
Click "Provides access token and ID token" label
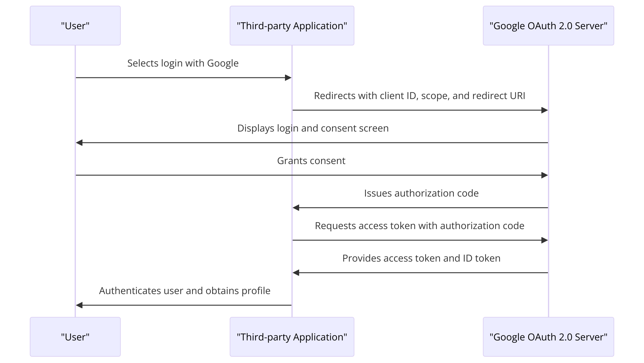pyautogui.click(x=421, y=258)
